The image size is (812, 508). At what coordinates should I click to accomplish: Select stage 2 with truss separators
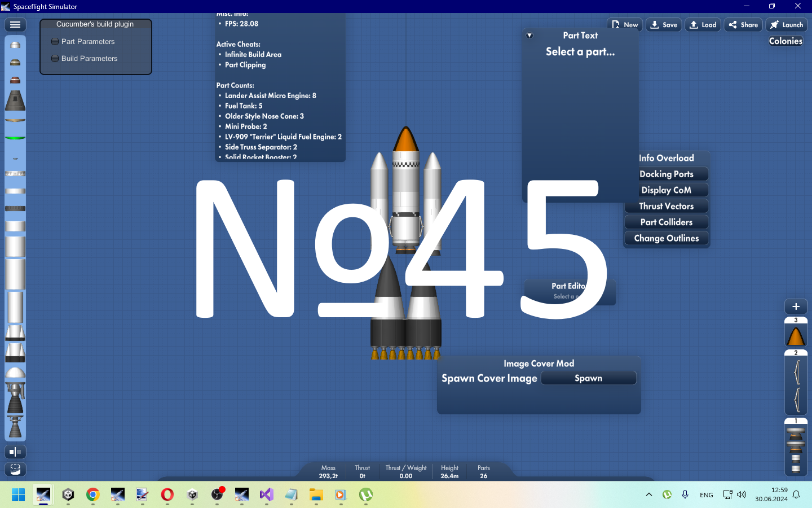(x=796, y=382)
